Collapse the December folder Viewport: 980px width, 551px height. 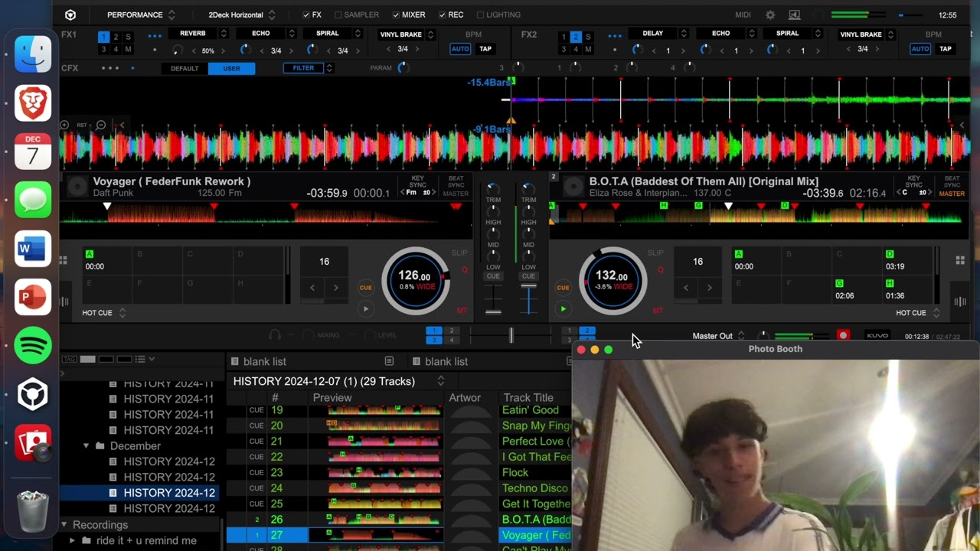point(86,445)
